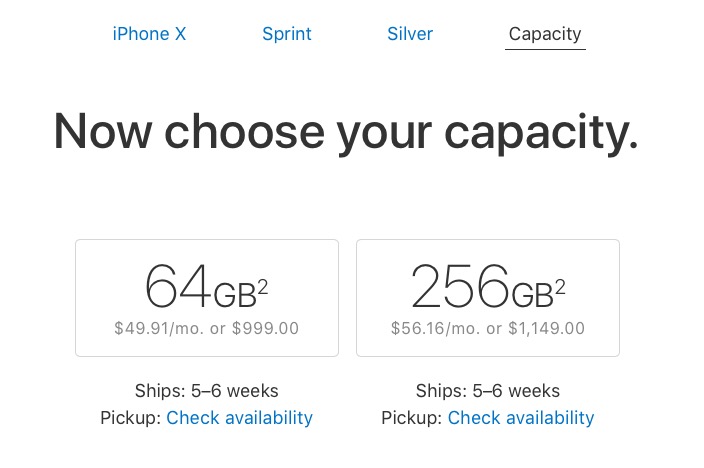The width and height of the screenshot is (704, 468).
Task: Select the Capacity step tab
Action: 545,34
